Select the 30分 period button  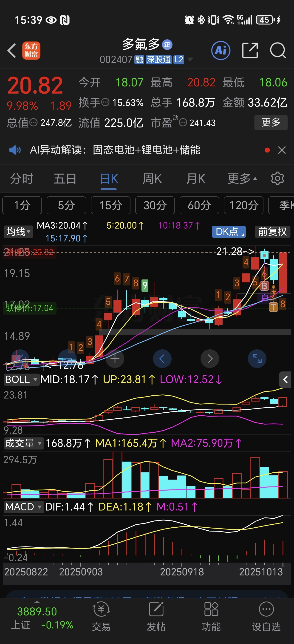tap(155, 205)
